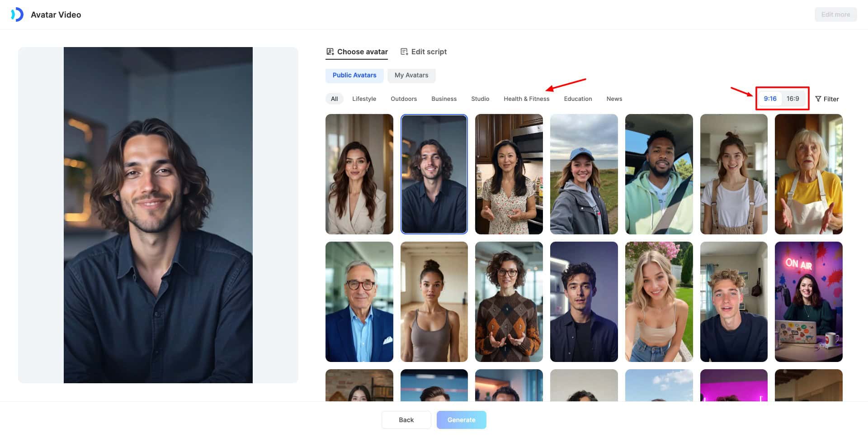The height and width of the screenshot is (438, 868).
Task: Select the older man in blue suit avatar
Action: pos(359,302)
